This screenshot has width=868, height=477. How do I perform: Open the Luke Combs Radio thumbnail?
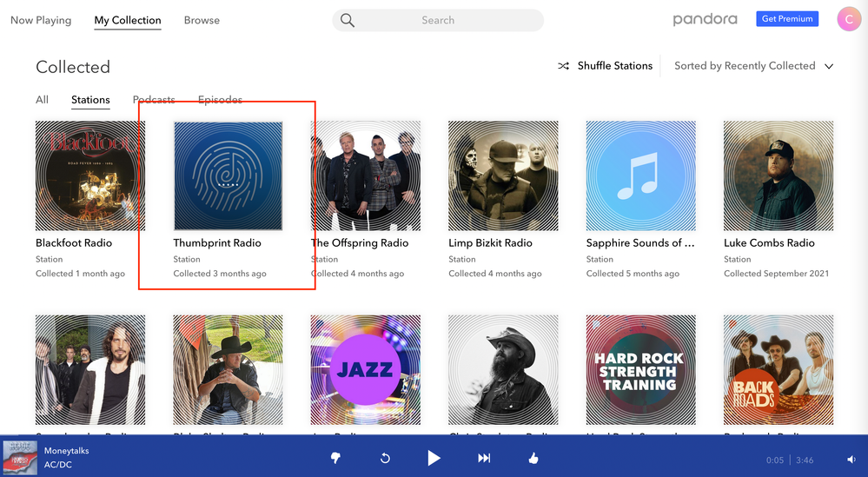tap(778, 175)
